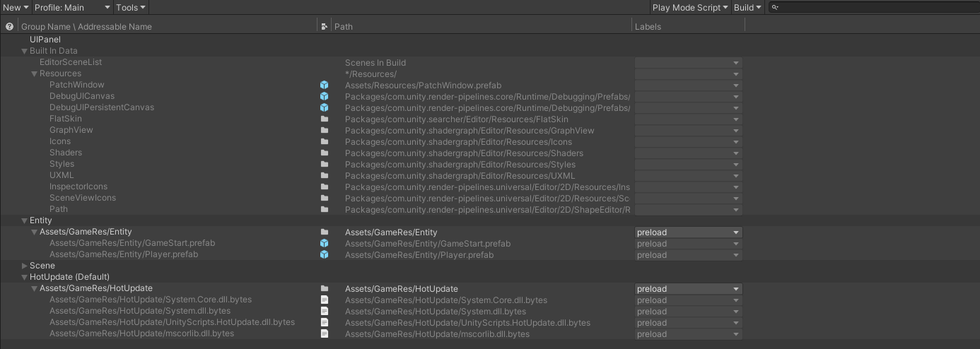The width and height of the screenshot is (980, 349).
Task: Collapse the HotUpdate (Default) group
Action: (25, 277)
